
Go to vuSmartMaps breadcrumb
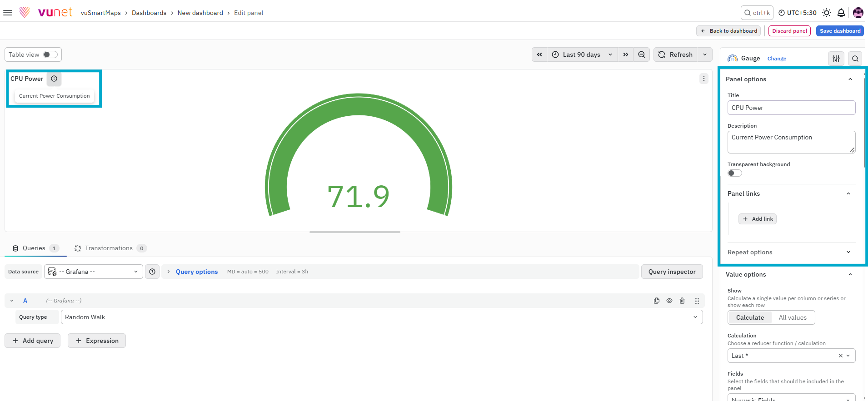[101, 13]
